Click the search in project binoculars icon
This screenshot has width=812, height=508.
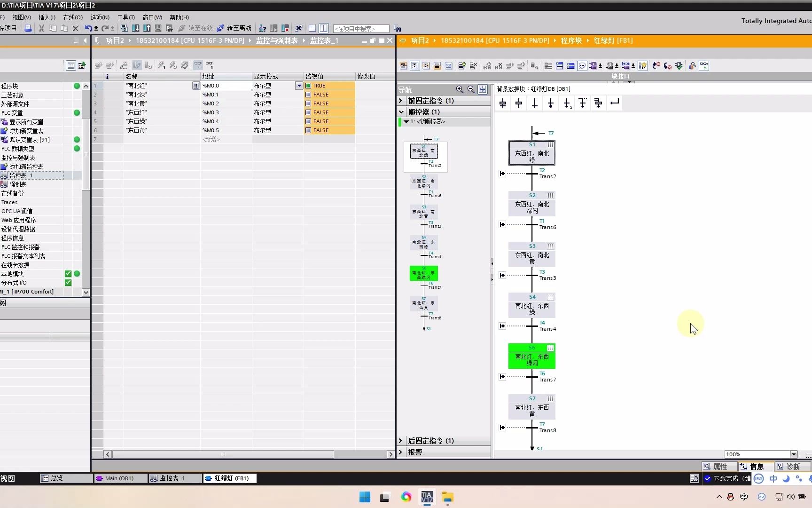pyautogui.click(x=398, y=28)
